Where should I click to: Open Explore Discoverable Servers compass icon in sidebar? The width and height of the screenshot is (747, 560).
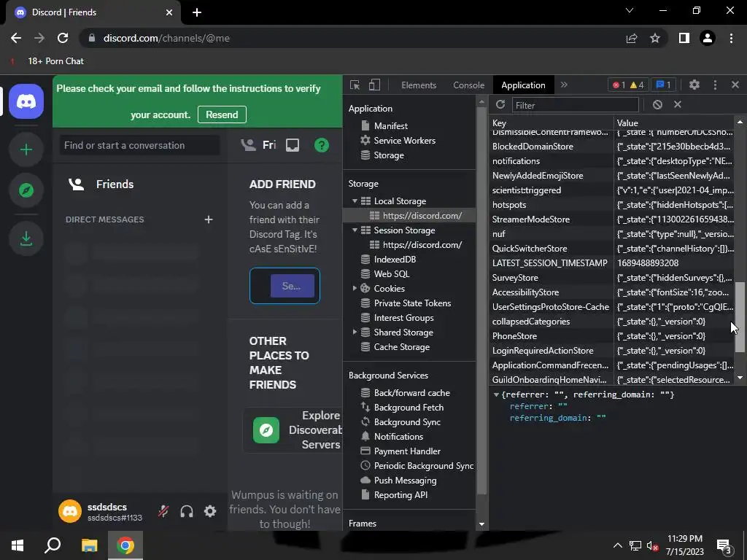26,190
